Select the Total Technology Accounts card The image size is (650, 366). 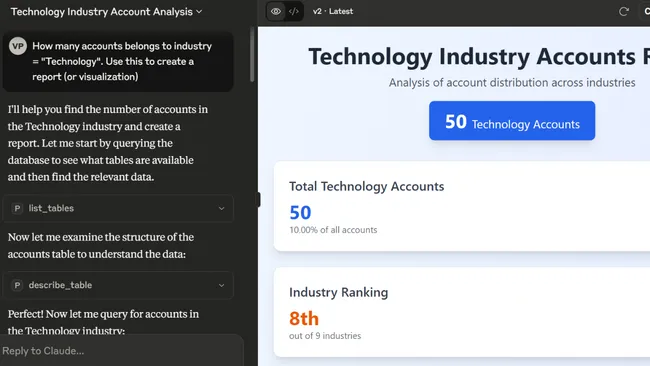pos(462,206)
